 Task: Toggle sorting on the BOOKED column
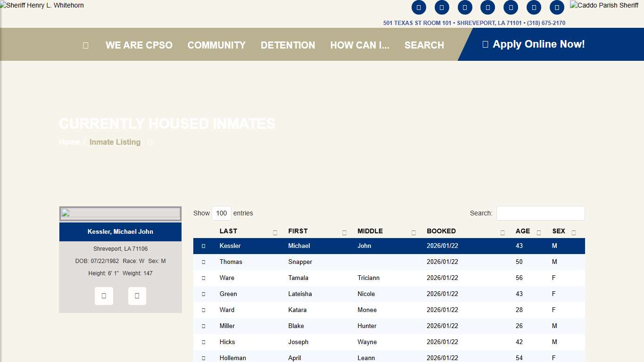click(502, 232)
